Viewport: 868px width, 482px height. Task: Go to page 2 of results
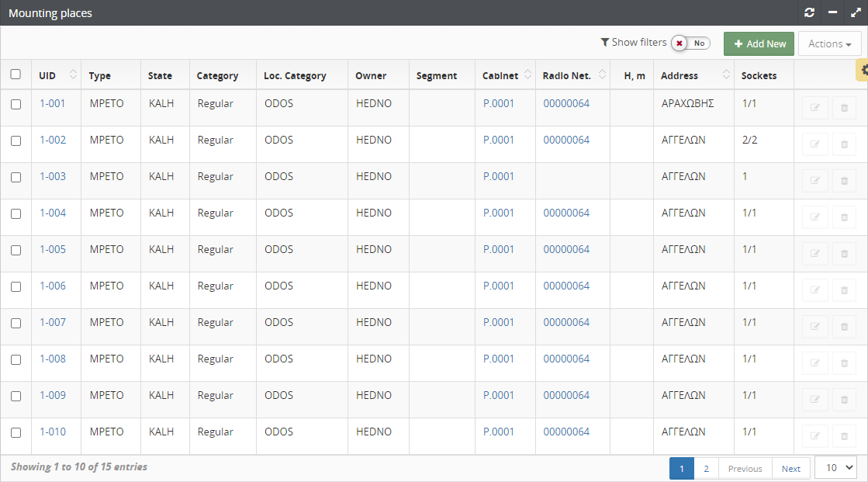pos(706,469)
